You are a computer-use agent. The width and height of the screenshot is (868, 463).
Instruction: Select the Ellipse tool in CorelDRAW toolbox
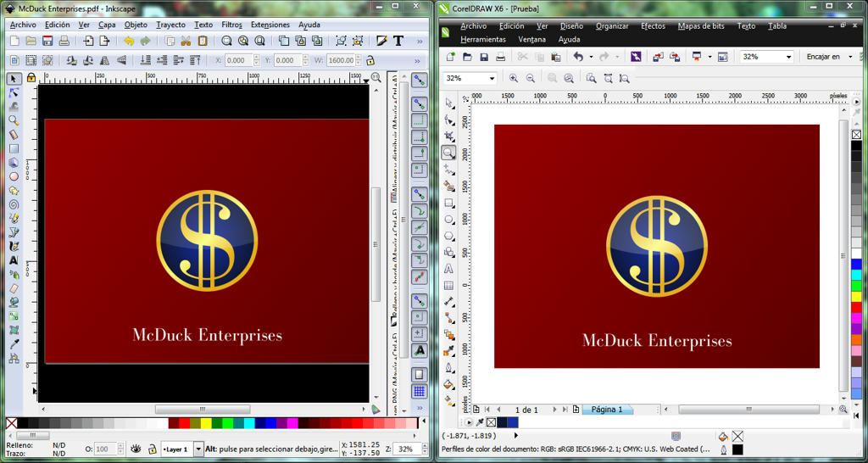point(449,220)
